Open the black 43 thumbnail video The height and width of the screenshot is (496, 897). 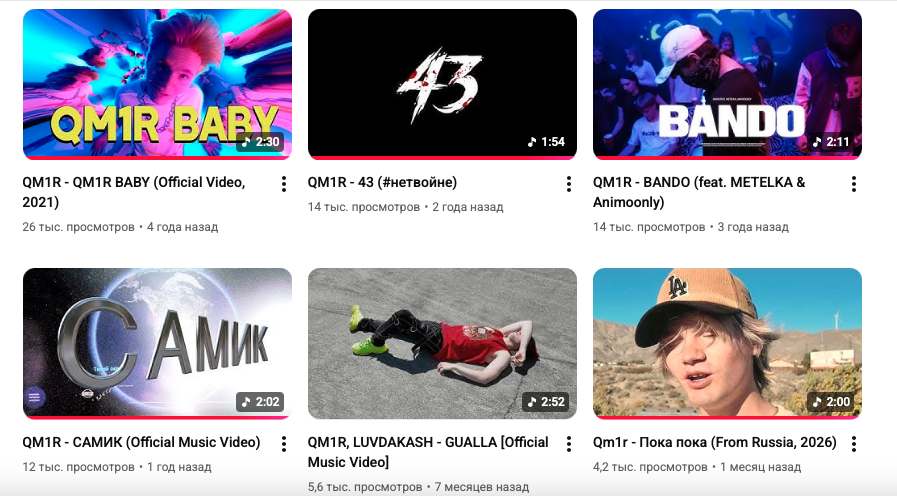pos(442,84)
